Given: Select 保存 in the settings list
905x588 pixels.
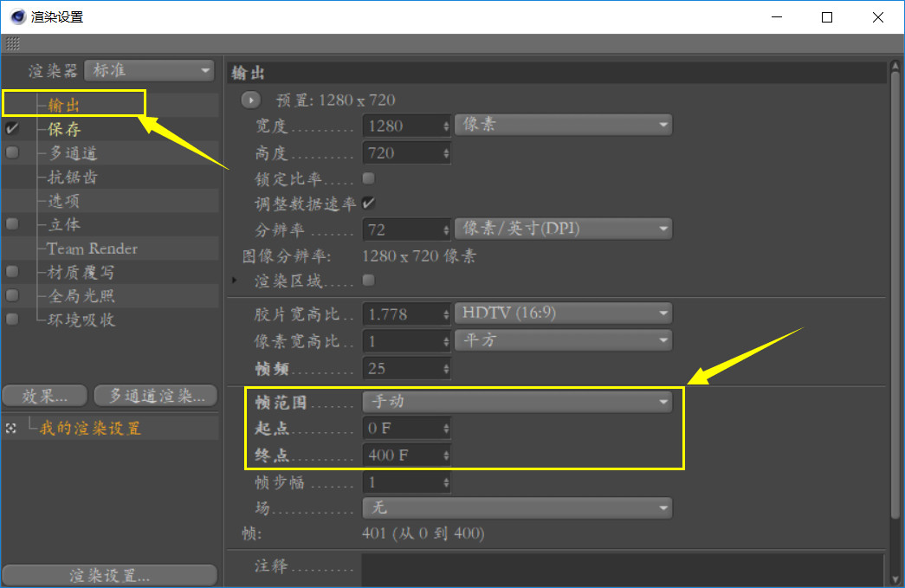Looking at the screenshot, I should (x=64, y=129).
